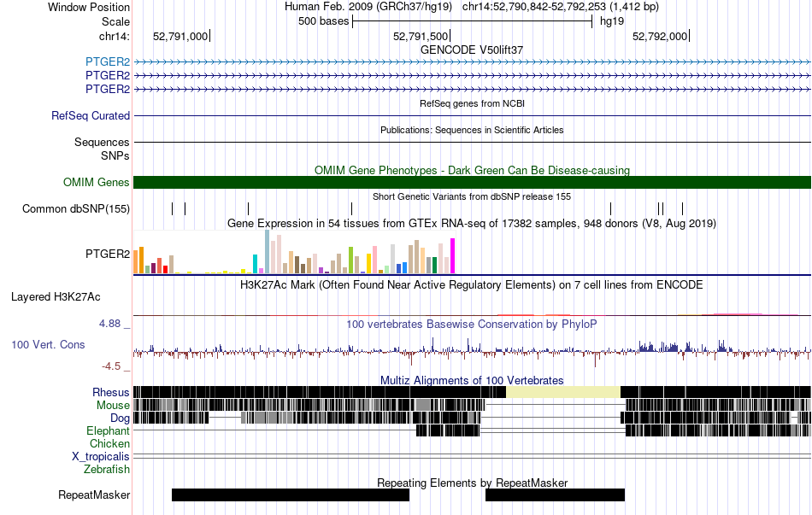Click the Scale row label
The width and height of the screenshot is (812, 515).
[115, 21]
